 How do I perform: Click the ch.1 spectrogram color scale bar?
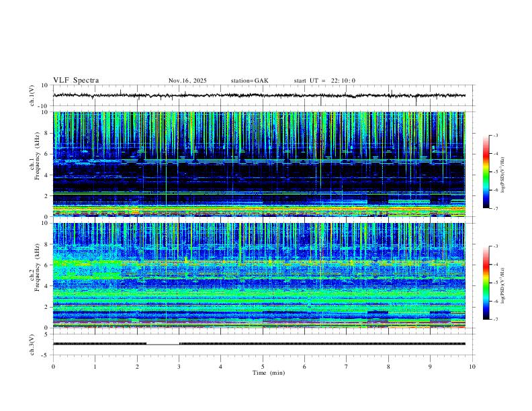[x=486, y=172]
